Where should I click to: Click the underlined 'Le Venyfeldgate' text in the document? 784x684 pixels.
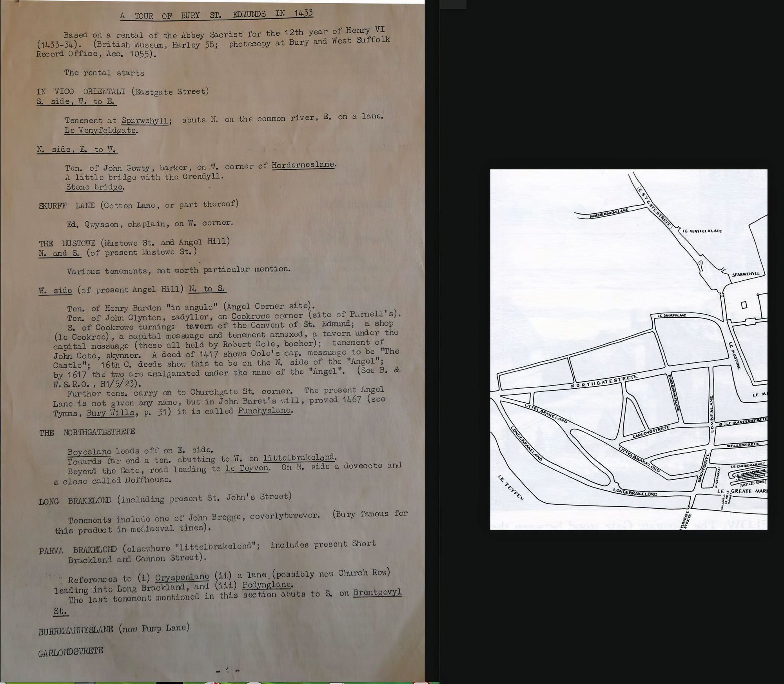101,131
